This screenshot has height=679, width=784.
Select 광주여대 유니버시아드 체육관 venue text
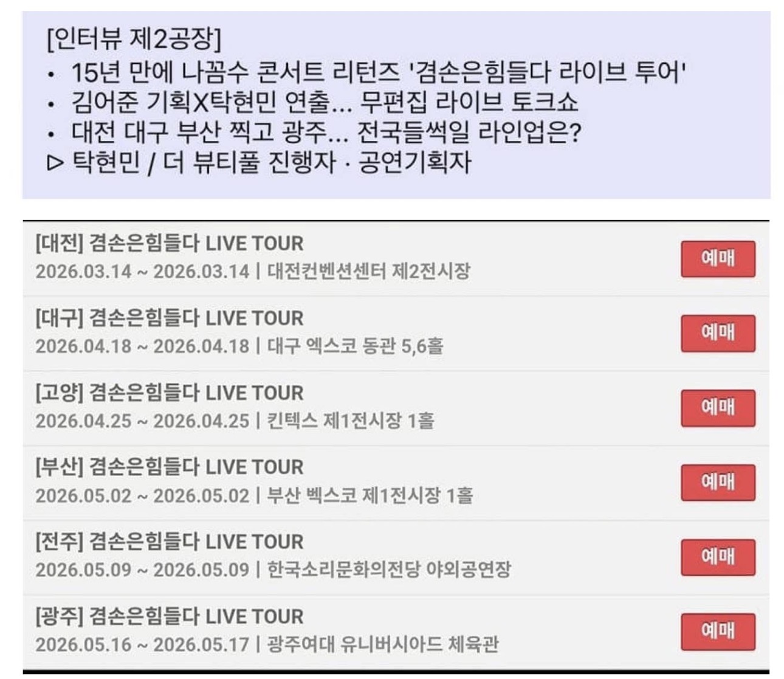click(x=383, y=644)
